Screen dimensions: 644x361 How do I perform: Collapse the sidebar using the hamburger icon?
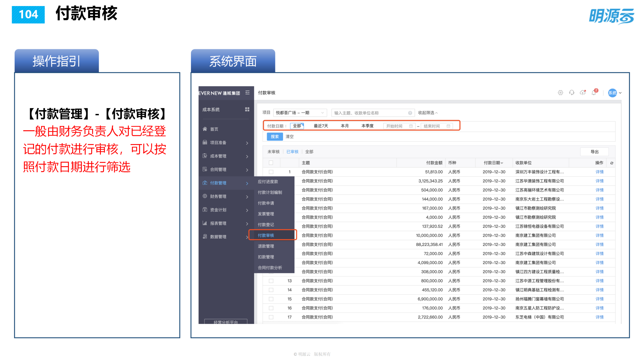[247, 93]
